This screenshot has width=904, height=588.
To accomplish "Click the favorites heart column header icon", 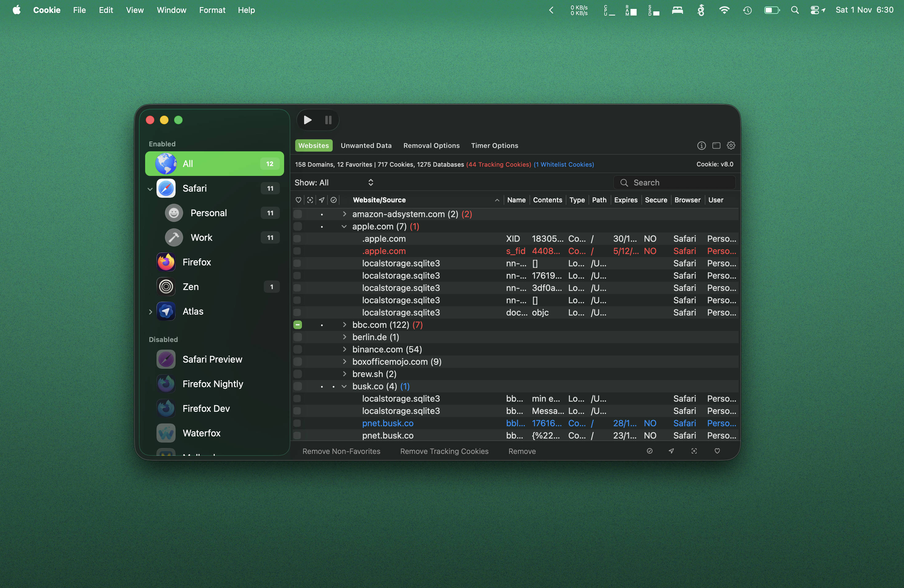I will tap(299, 200).
